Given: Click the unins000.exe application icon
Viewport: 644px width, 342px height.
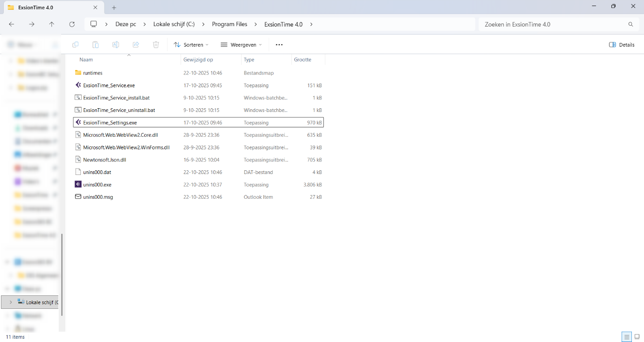Looking at the screenshot, I should pyautogui.click(x=78, y=184).
